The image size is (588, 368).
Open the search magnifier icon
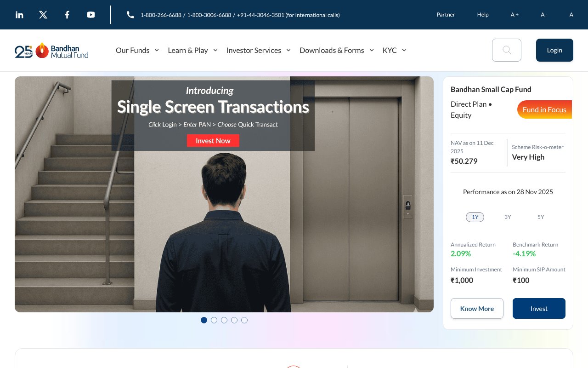507,50
